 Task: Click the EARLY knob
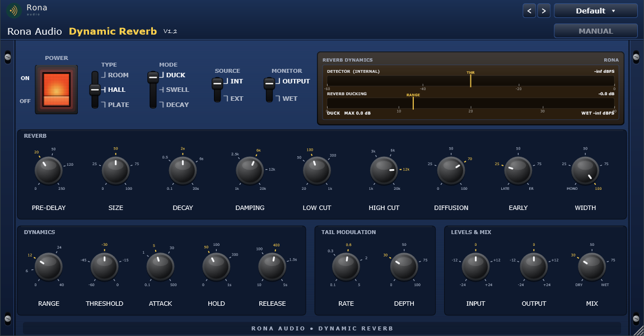(x=518, y=170)
